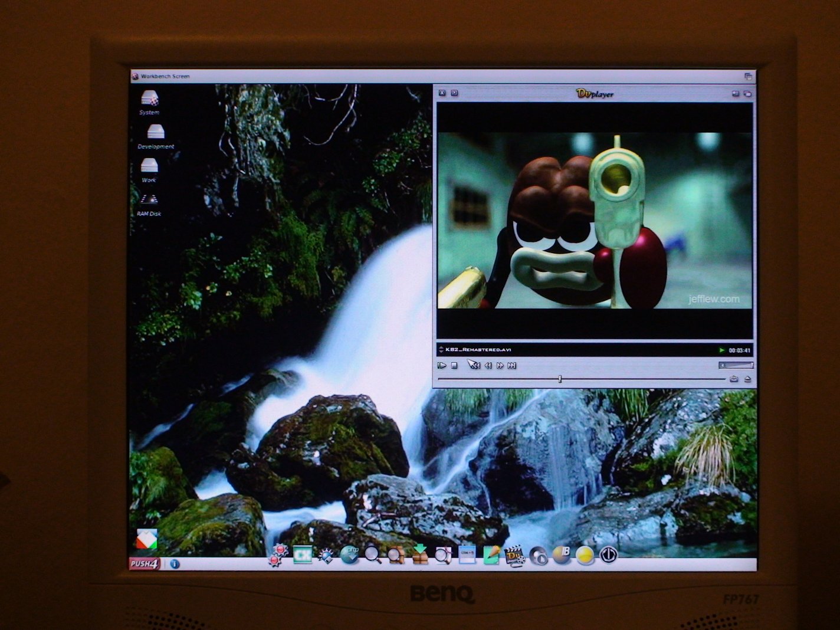
Task: Expand the playlist with the stepper next to KB2_Remastered.avi
Action: click(440, 347)
